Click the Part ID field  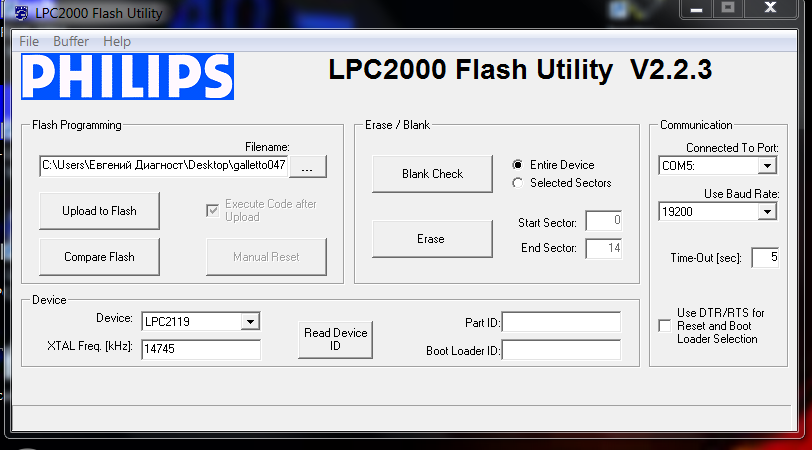point(561,322)
